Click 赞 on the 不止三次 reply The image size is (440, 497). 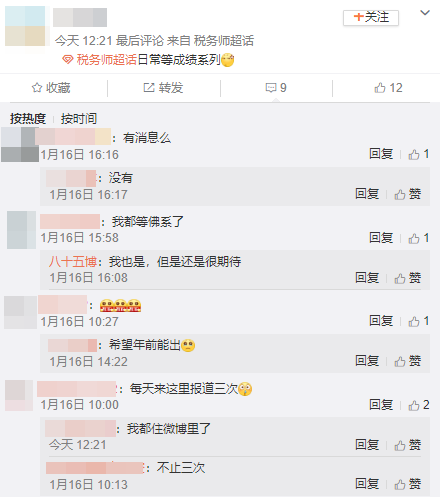(408, 484)
